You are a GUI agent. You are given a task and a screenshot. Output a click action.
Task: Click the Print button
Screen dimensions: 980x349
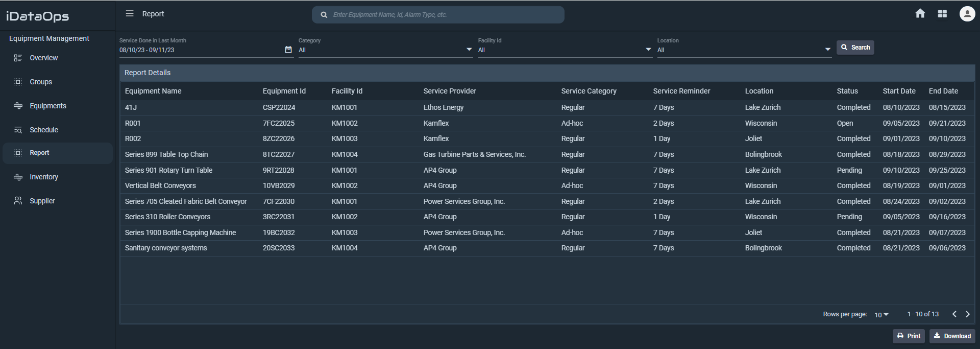[909, 336]
